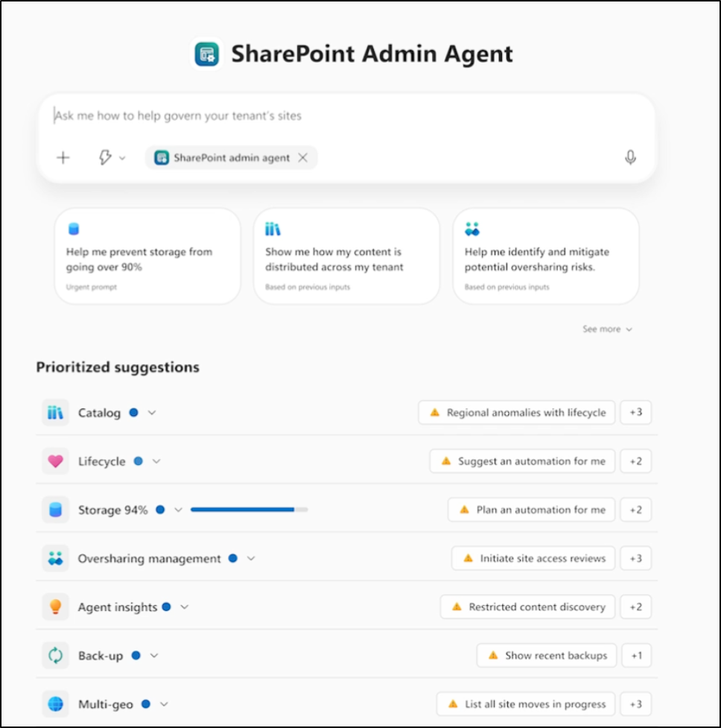This screenshot has height=728, width=721.
Task: Show +3 more Multi-geo suggestions
Action: tap(635, 704)
